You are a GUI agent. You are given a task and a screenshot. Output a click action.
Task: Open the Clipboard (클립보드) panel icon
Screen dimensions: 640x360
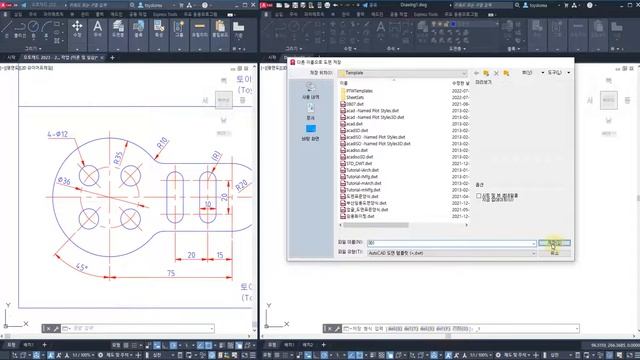pyautogui.click(x=220, y=27)
